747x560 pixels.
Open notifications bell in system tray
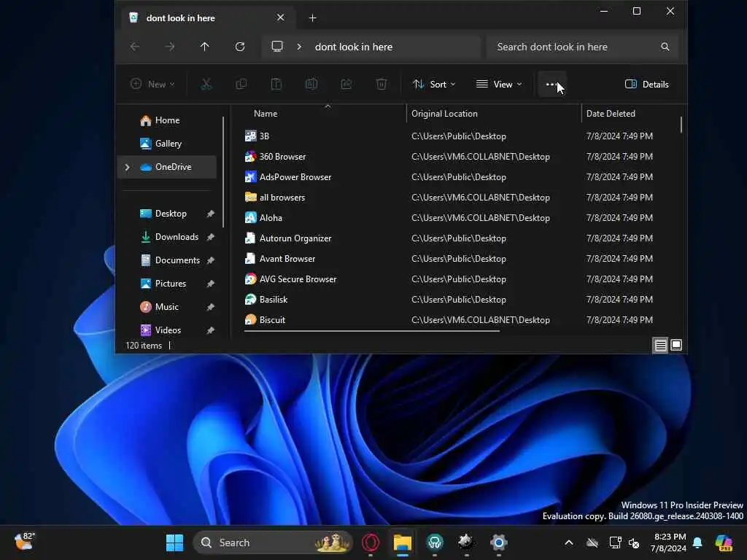click(x=697, y=542)
